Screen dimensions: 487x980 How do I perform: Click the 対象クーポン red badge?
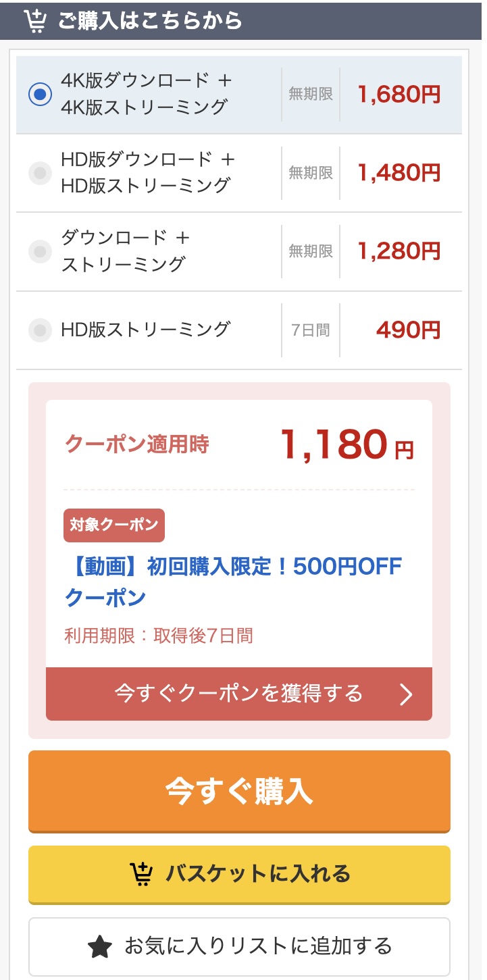(x=114, y=525)
